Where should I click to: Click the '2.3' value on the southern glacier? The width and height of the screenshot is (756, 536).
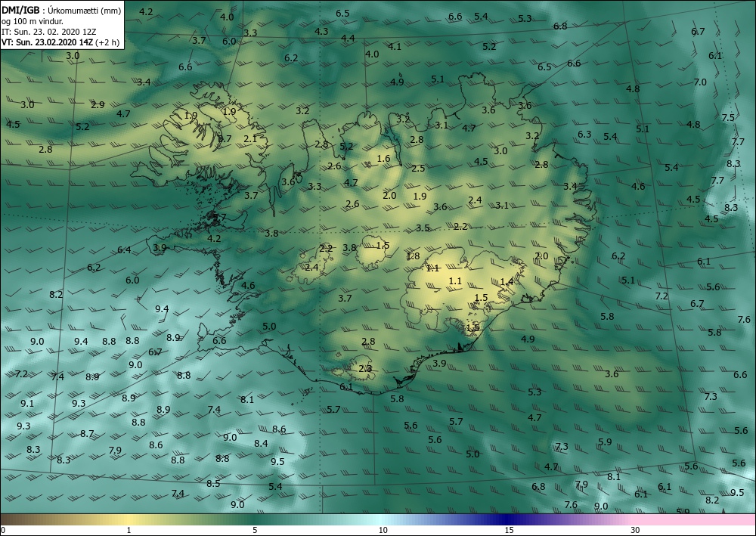tap(365, 369)
